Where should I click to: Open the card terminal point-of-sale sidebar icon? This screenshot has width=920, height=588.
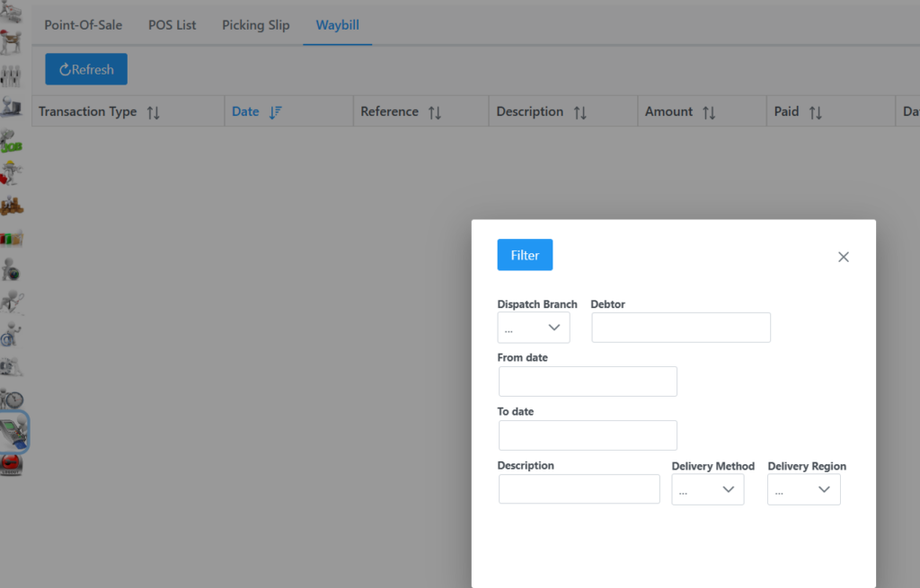pyautogui.click(x=14, y=431)
